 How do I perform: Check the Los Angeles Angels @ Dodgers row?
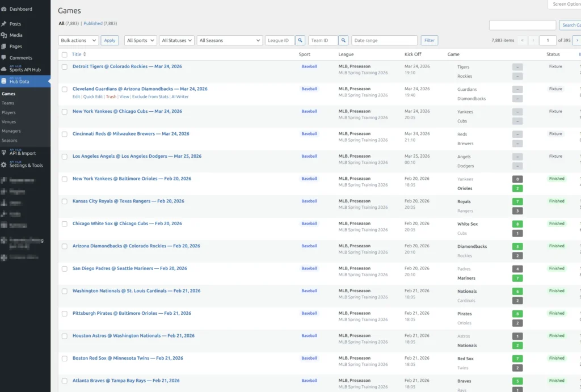pos(65,157)
